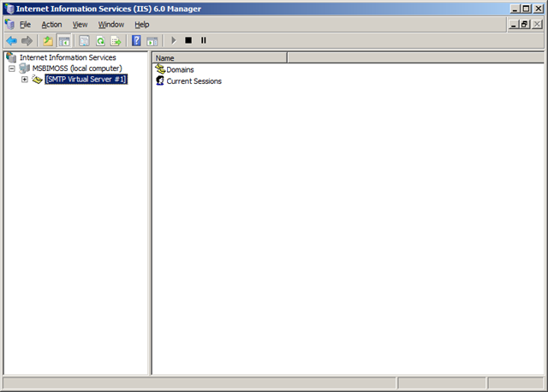Click the Back arrow toolbar icon
Image resolution: width=548 pixels, height=392 pixels.
(12, 41)
